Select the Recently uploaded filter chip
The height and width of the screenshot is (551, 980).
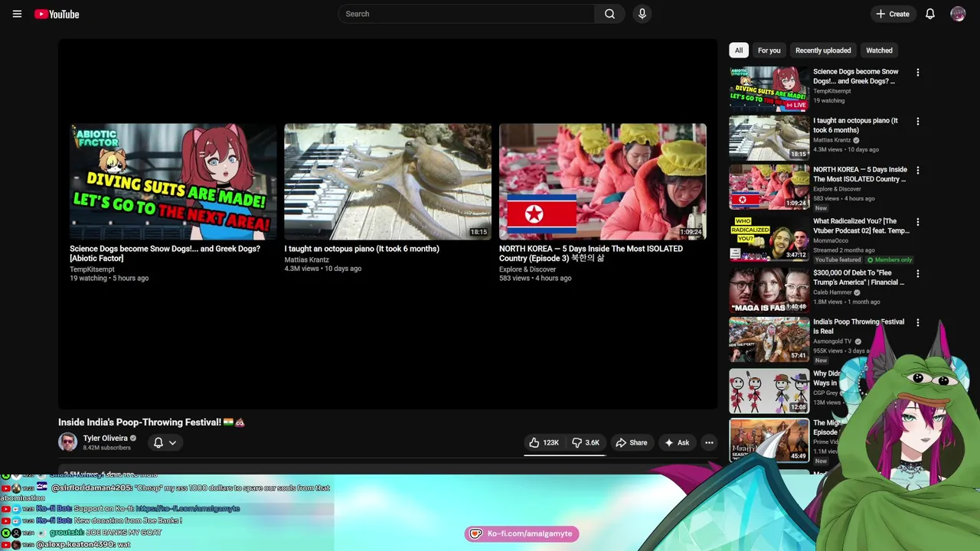(823, 51)
